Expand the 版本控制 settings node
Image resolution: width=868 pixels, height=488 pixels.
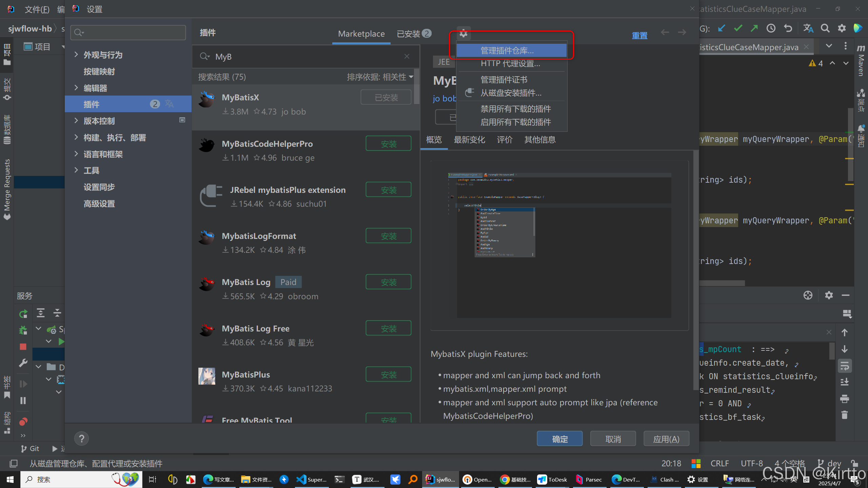point(76,121)
